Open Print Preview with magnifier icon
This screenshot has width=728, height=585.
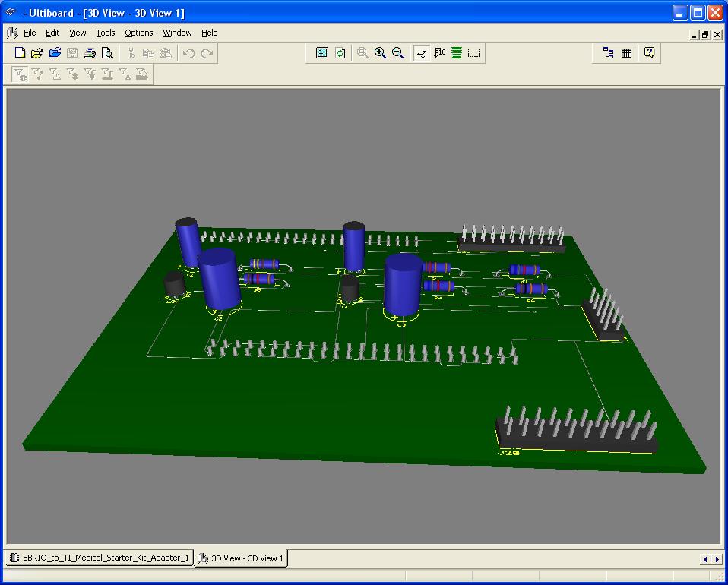pos(107,53)
